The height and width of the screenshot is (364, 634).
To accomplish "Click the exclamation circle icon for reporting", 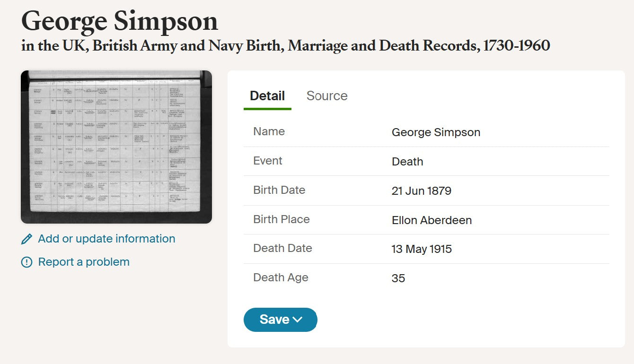I will click(27, 262).
